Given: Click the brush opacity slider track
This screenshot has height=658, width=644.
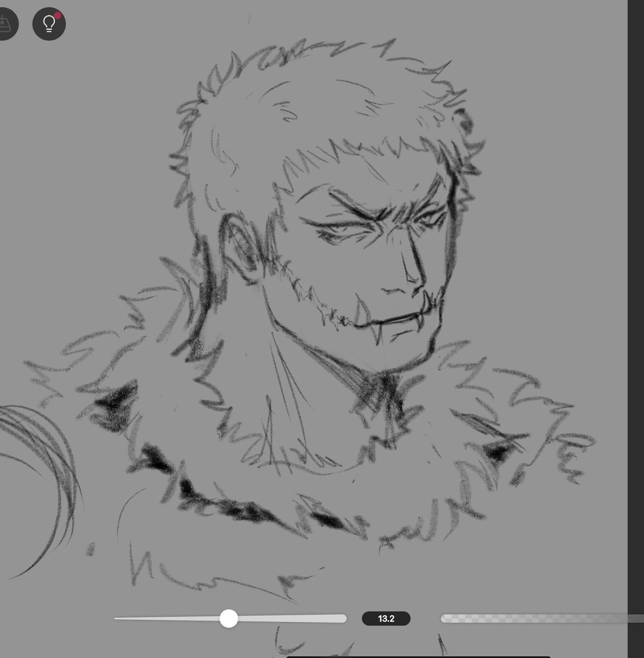Looking at the screenshot, I should tap(542, 619).
